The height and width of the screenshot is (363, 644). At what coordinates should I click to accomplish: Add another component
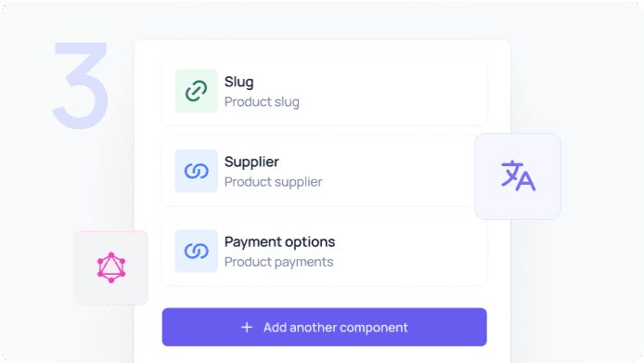click(x=325, y=327)
